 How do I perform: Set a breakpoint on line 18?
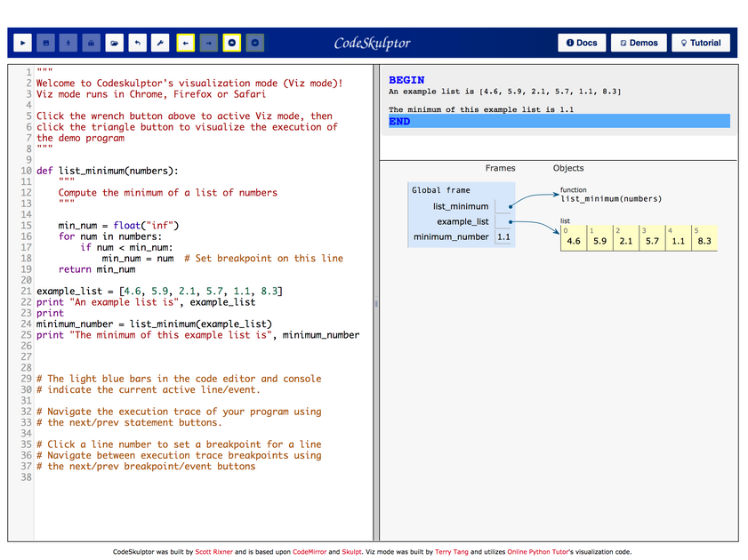[27, 258]
